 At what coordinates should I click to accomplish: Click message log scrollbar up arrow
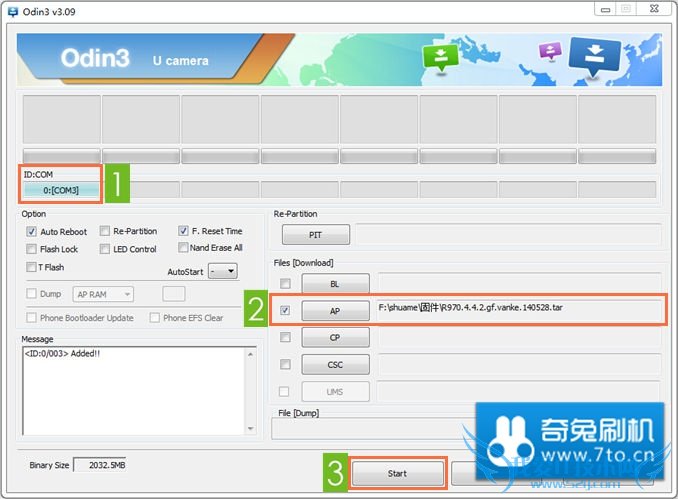pyautogui.click(x=250, y=354)
